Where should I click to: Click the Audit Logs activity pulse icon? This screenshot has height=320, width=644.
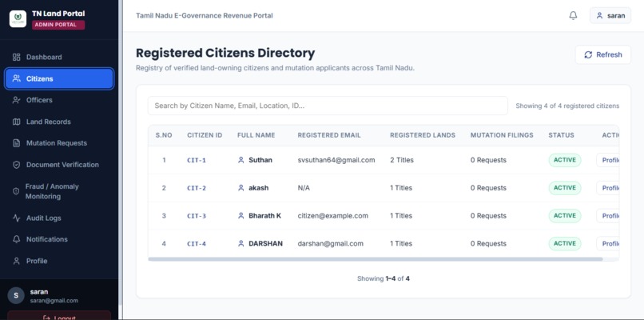click(17, 218)
